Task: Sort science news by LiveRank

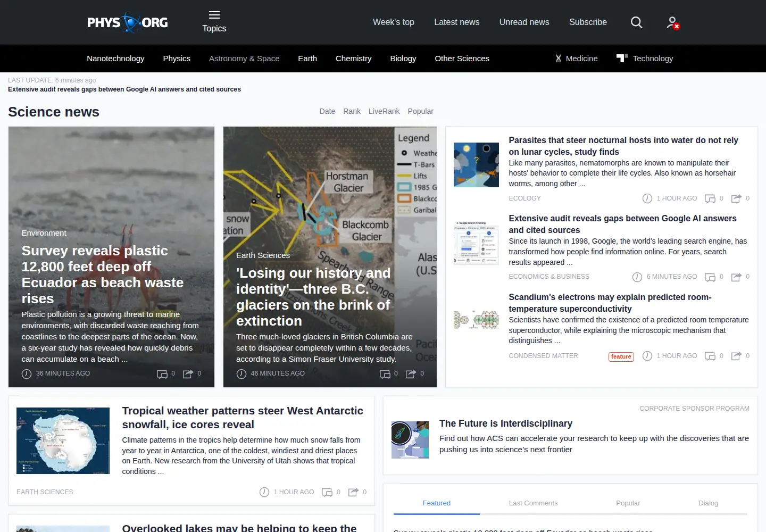Action: (384, 111)
